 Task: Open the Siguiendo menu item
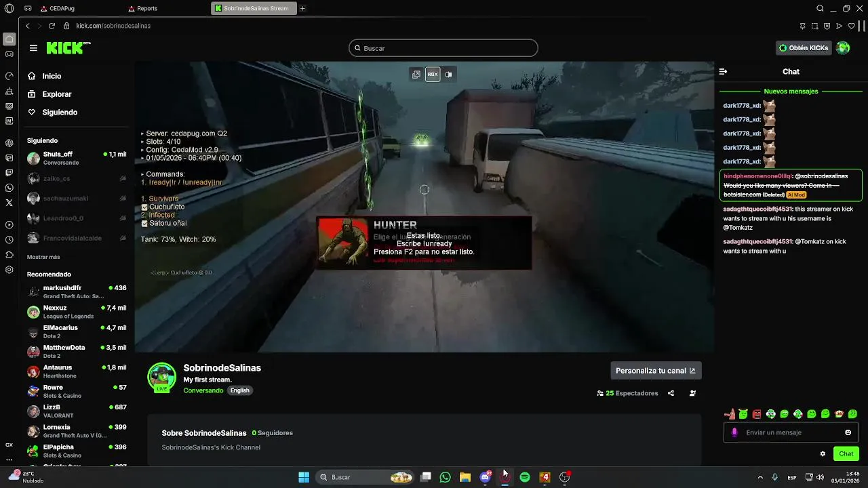60,112
